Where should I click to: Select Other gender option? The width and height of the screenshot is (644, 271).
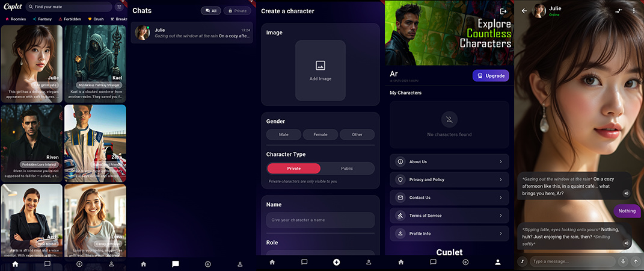357,134
